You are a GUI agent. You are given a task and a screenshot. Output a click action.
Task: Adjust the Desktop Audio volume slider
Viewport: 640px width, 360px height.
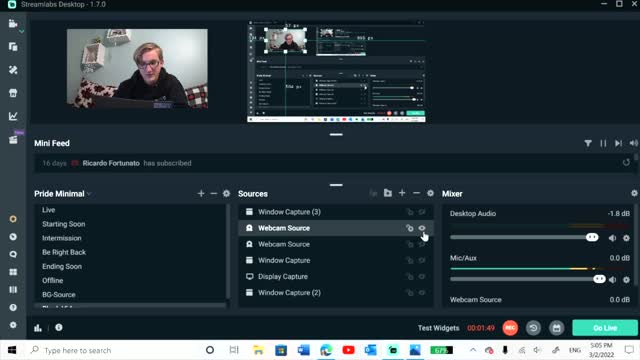524,238
